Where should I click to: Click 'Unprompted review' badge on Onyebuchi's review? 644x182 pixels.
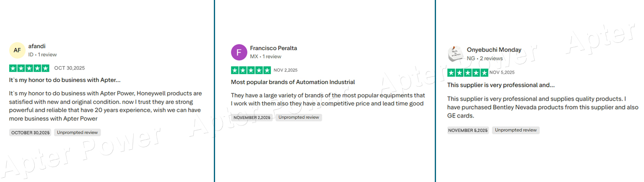click(515, 130)
